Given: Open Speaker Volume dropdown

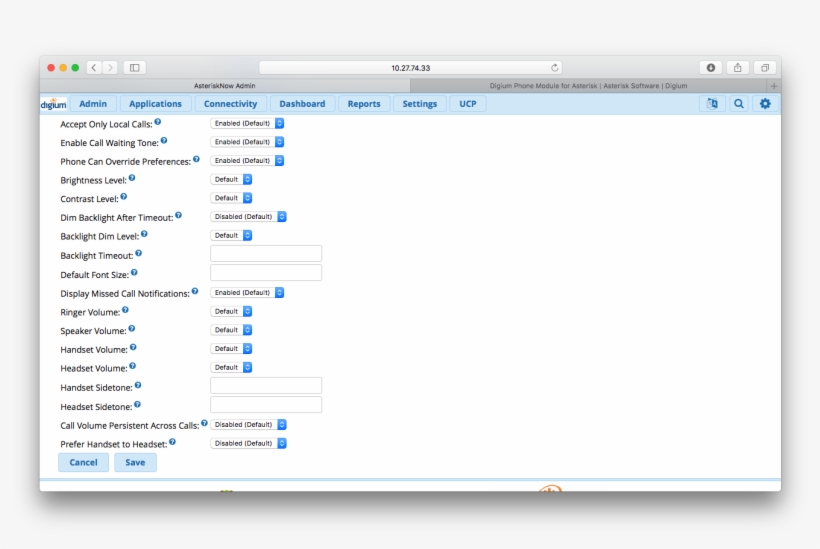Looking at the screenshot, I should pos(231,330).
